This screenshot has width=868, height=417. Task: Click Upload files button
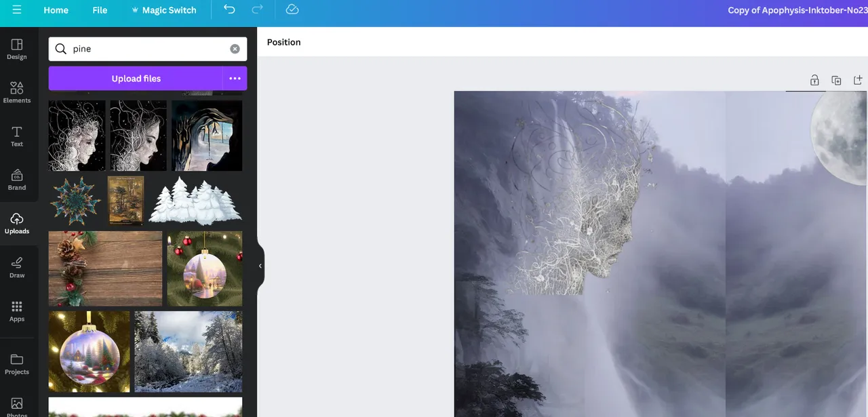coord(136,79)
